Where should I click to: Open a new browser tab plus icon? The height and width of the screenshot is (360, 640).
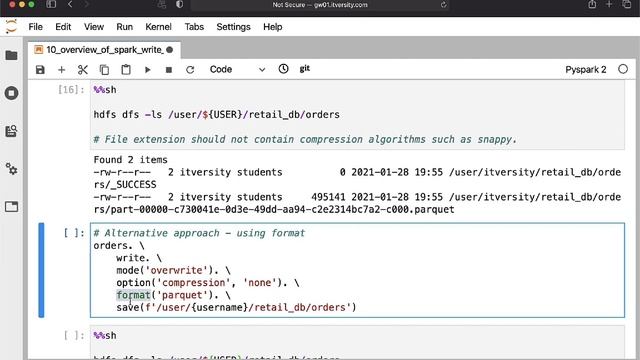[609, 4]
